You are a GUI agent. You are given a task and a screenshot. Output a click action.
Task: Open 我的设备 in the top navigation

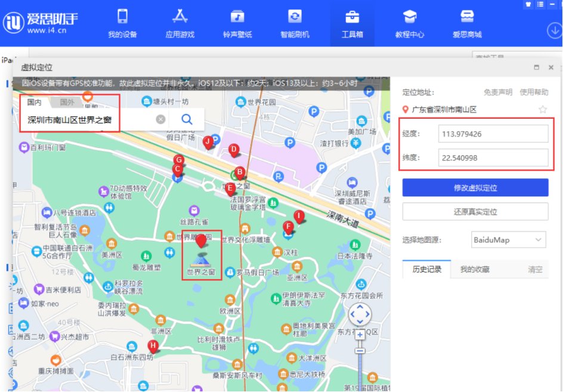point(122,23)
